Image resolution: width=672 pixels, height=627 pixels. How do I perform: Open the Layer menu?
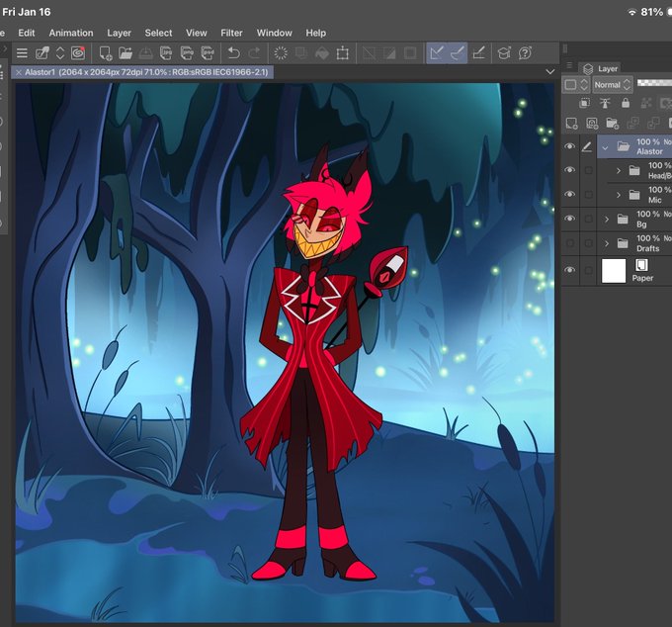(120, 33)
